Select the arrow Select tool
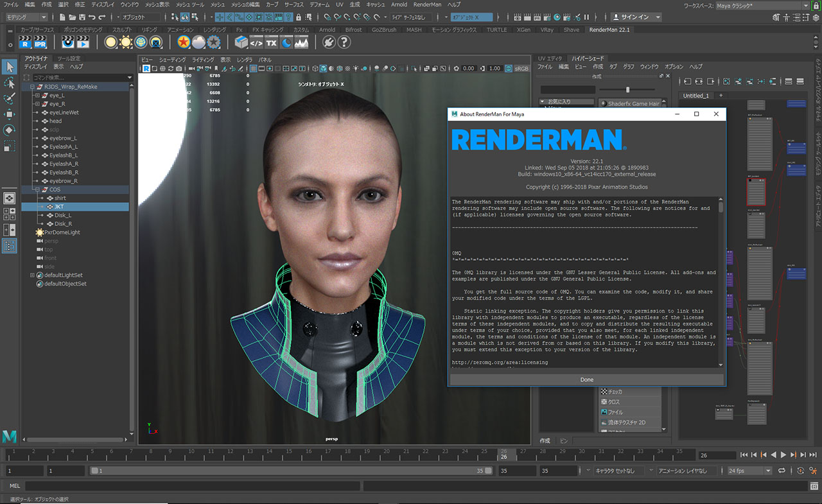822x504 pixels. 9,67
